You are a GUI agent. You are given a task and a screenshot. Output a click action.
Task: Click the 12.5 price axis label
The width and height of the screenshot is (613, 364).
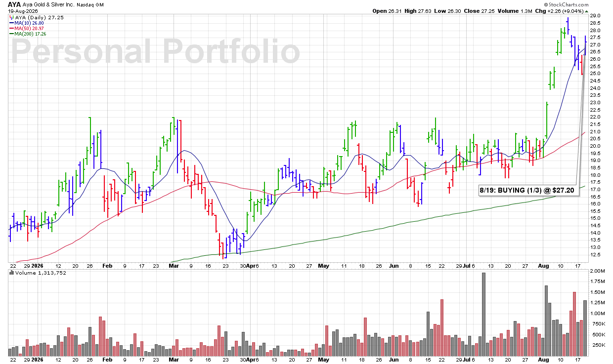click(595, 255)
